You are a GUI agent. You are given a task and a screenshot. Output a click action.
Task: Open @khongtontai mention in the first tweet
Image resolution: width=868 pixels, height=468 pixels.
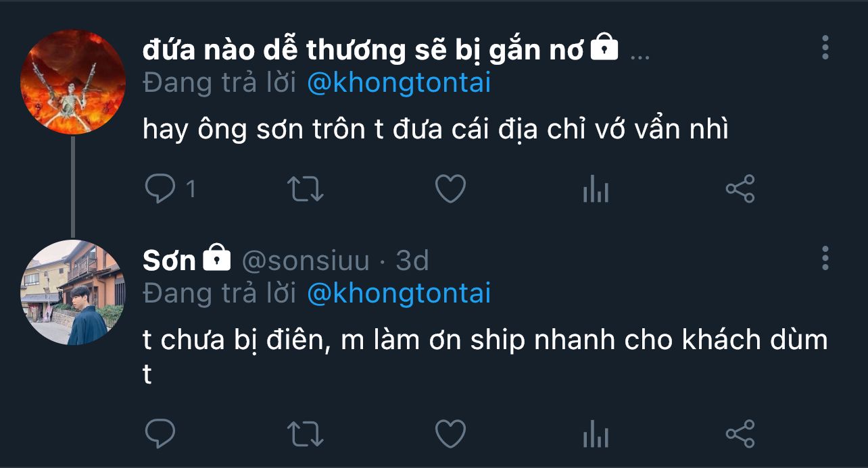[x=399, y=83]
